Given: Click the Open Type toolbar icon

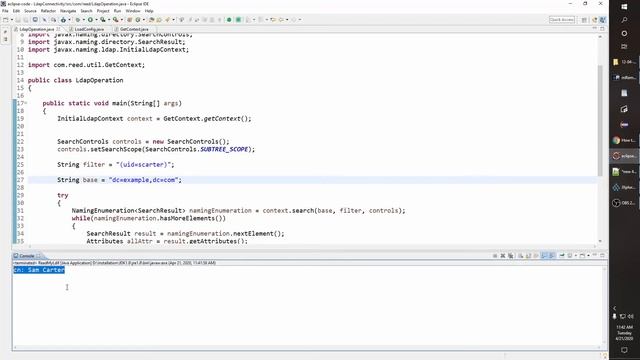Looking at the screenshot, I should (x=151, y=20).
